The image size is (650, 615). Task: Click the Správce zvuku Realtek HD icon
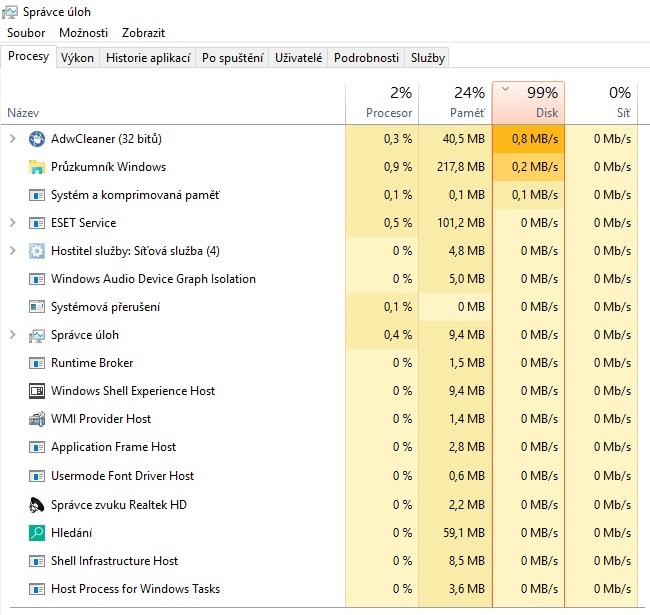point(37,505)
